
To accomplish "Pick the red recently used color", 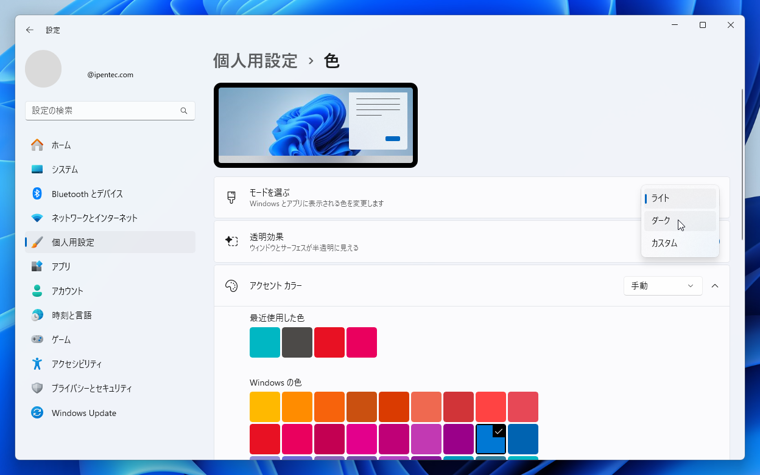I will pos(329,342).
